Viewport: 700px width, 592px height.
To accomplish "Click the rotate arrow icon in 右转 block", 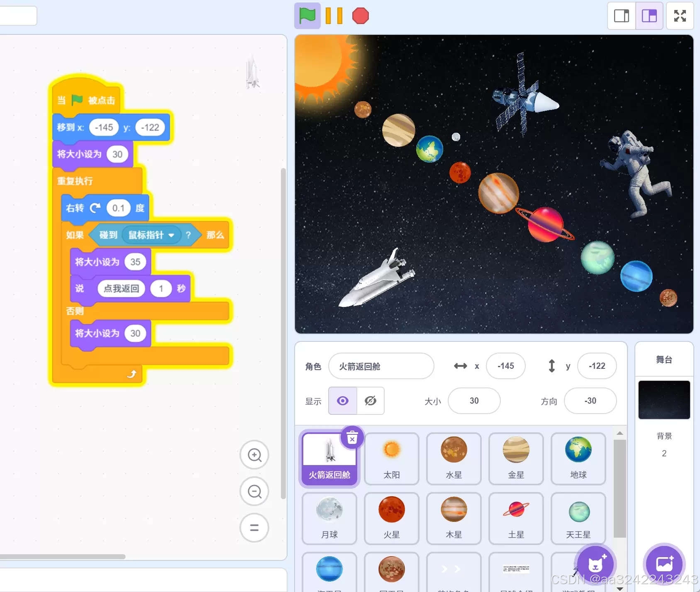I will point(95,208).
